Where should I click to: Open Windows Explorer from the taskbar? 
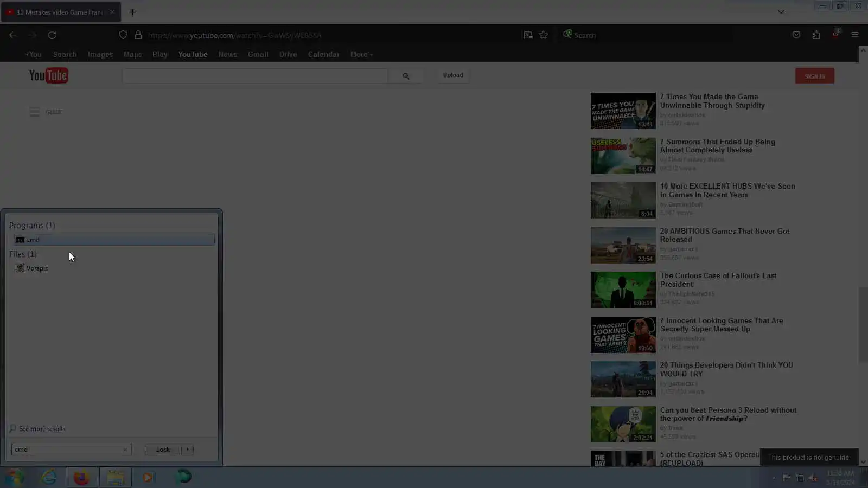[x=115, y=477]
